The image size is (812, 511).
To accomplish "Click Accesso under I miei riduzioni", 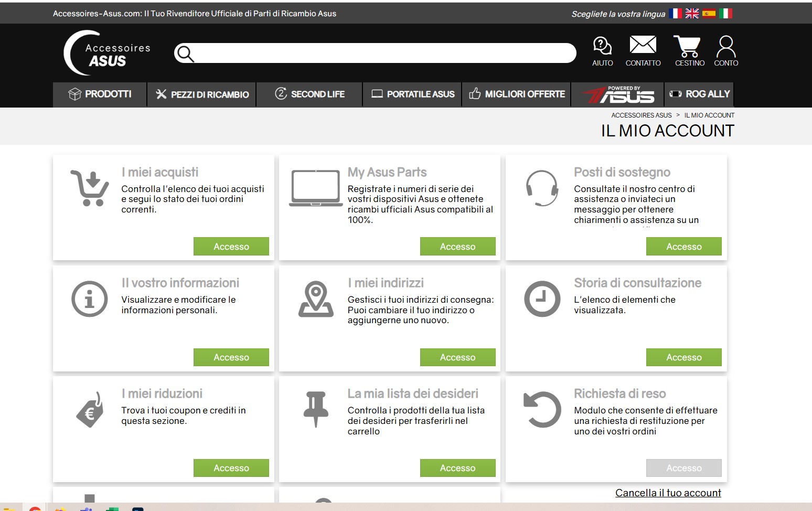I will [231, 468].
